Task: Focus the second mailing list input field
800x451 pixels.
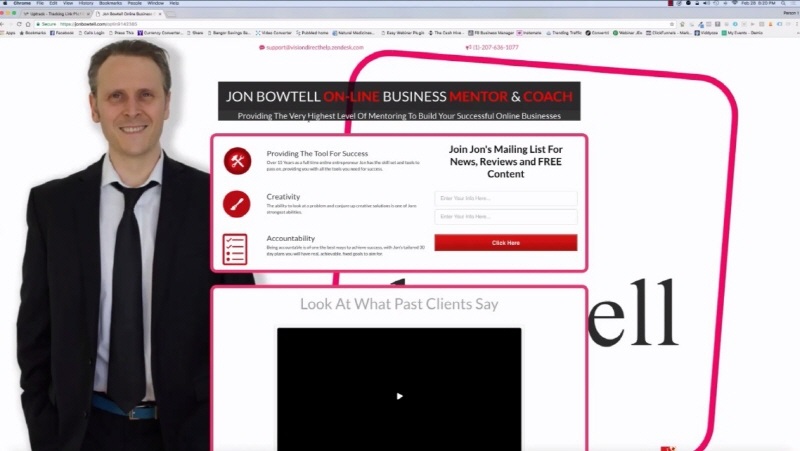Action: pos(506,216)
